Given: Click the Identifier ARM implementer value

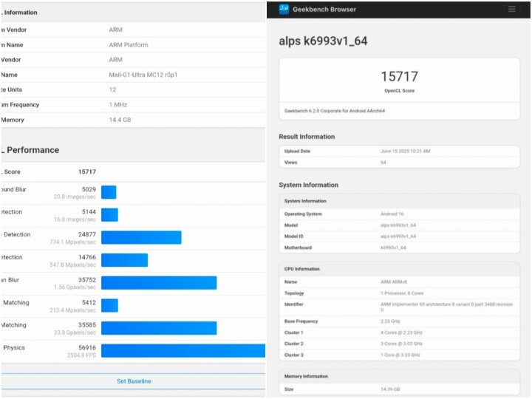Looking at the screenshot, I should [x=446, y=307].
